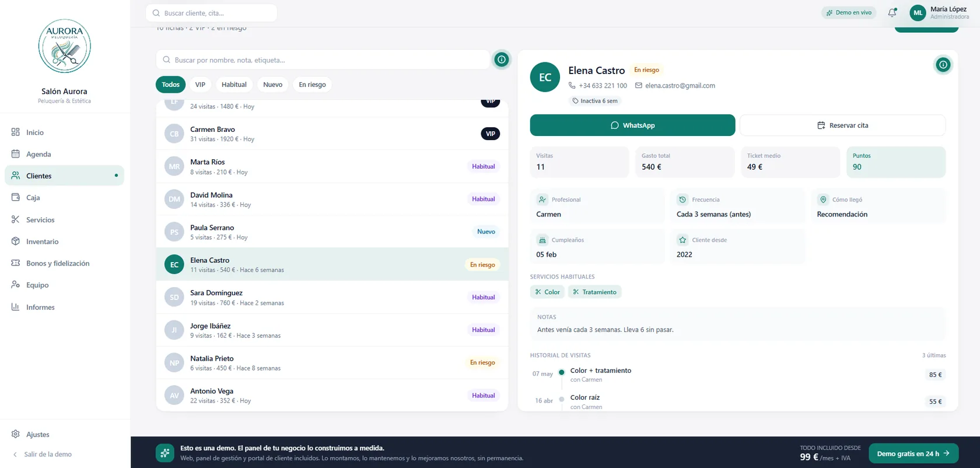This screenshot has width=980, height=468.
Task: Open Inventario box icon in sidebar
Action: point(16,241)
